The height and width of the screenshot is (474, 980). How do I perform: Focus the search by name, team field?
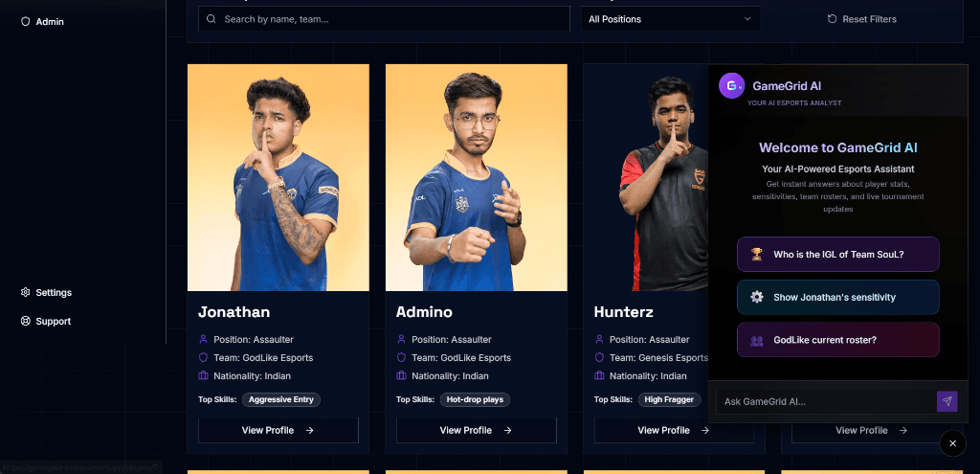tap(384, 19)
